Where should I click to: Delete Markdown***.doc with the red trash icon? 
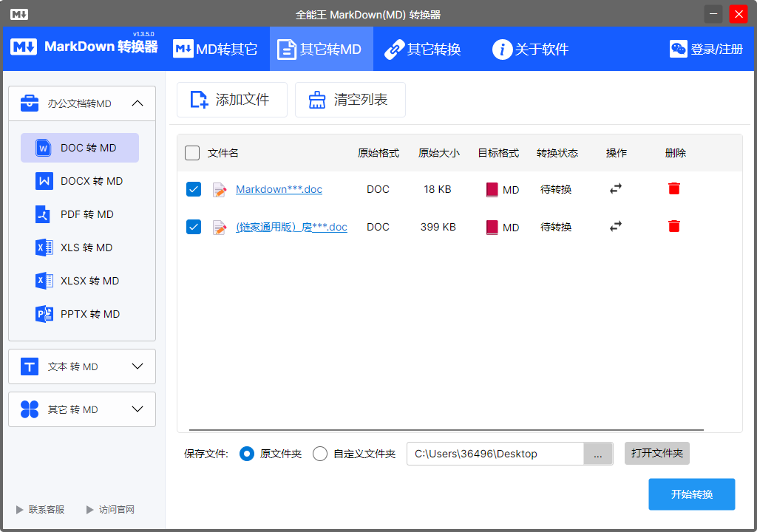tap(674, 188)
